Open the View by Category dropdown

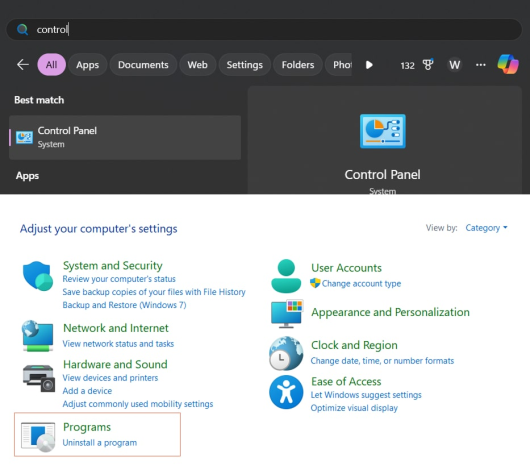click(486, 228)
